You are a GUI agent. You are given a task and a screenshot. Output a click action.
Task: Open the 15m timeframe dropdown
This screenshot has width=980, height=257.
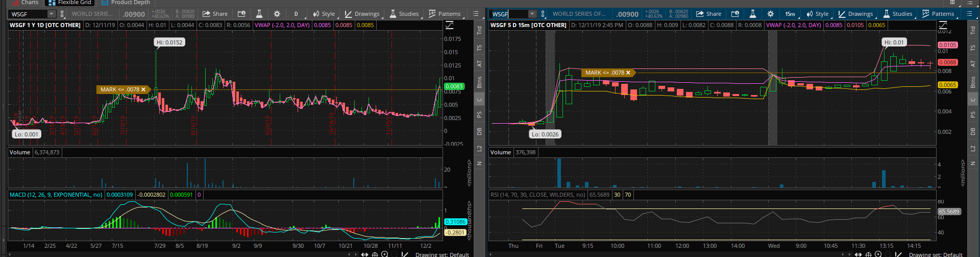(790, 14)
